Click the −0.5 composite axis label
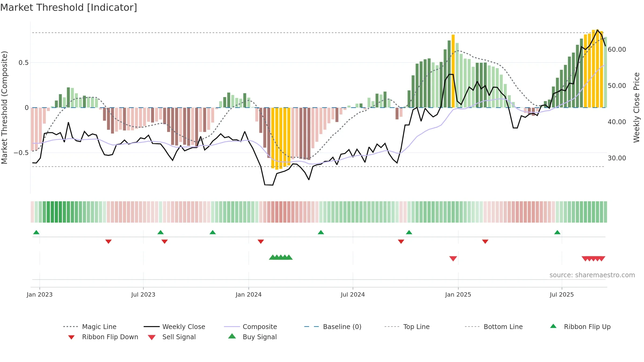The width and height of the screenshot is (644, 362). pos(21,153)
